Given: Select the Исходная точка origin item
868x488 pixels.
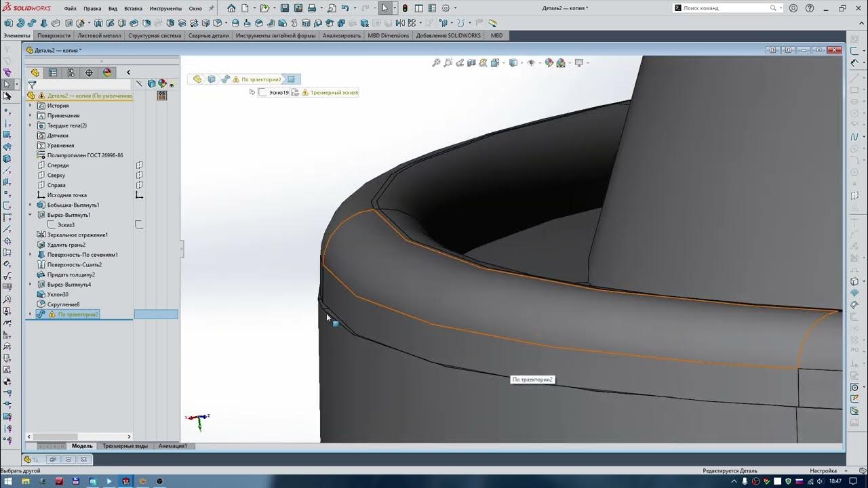Looking at the screenshot, I should click(66, 195).
